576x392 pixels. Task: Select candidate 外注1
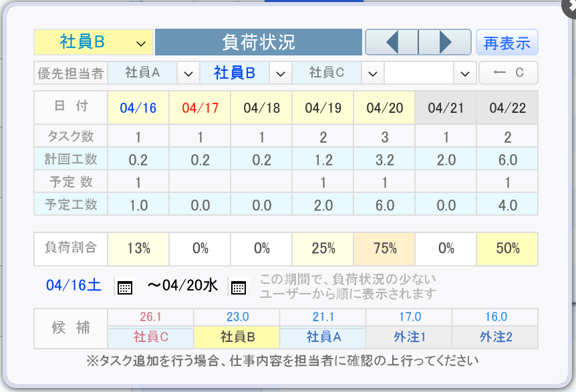[x=409, y=337]
